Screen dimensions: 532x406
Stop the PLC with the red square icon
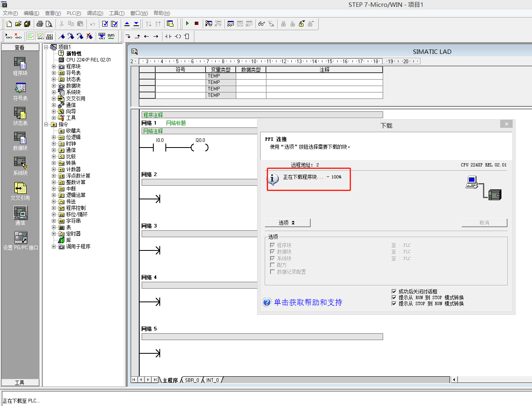[196, 24]
